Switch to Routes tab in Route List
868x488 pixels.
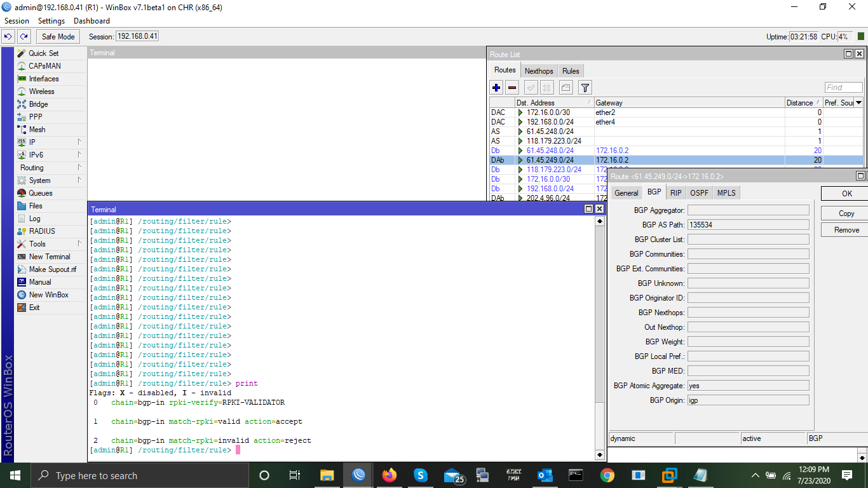click(505, 71)
